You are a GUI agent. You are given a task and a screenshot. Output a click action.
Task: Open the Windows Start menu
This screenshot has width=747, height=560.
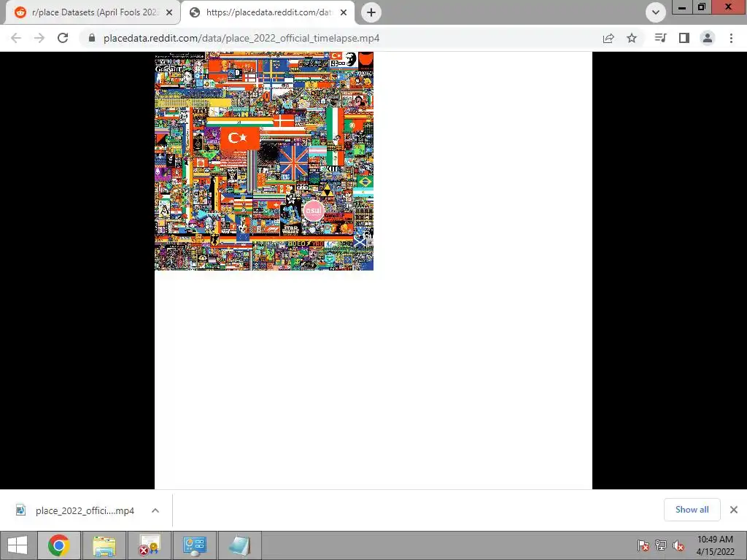click(18, 545)
